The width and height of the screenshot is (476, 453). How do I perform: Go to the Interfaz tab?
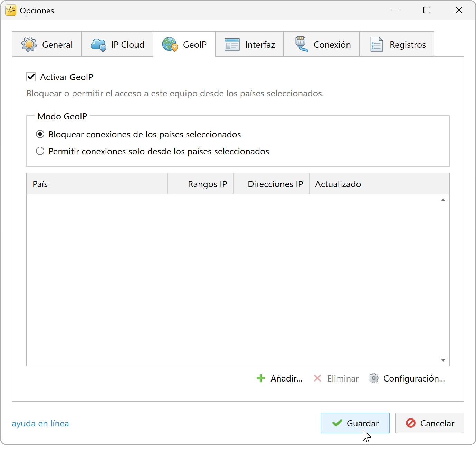point(249,44)
